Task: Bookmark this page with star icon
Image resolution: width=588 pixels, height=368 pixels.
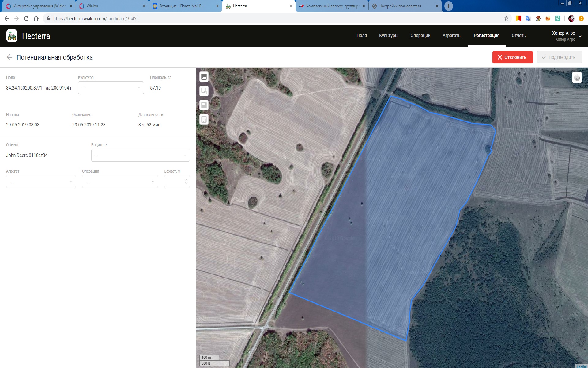Action: (506, 18)
